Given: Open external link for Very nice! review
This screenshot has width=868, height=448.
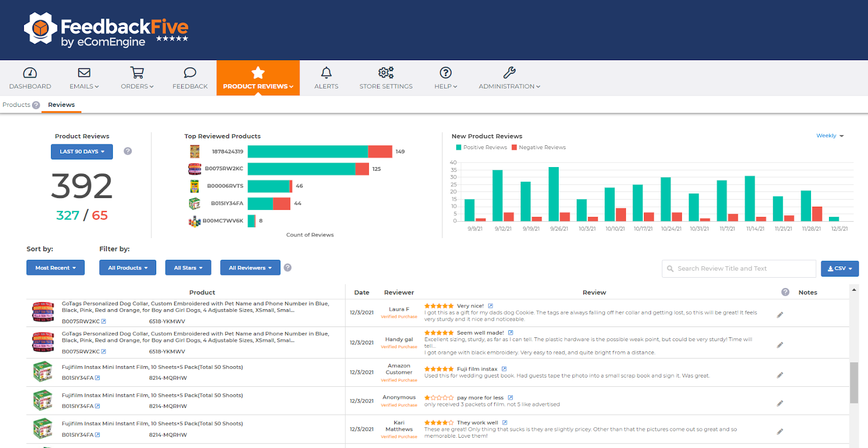Looking at the screenshot, I should [x=490, y=306].
